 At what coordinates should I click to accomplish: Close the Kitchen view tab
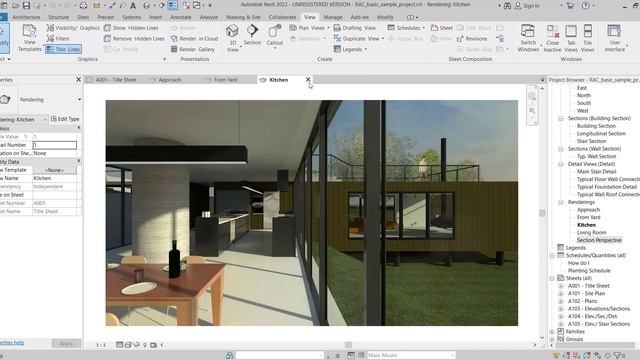[308, 80]
